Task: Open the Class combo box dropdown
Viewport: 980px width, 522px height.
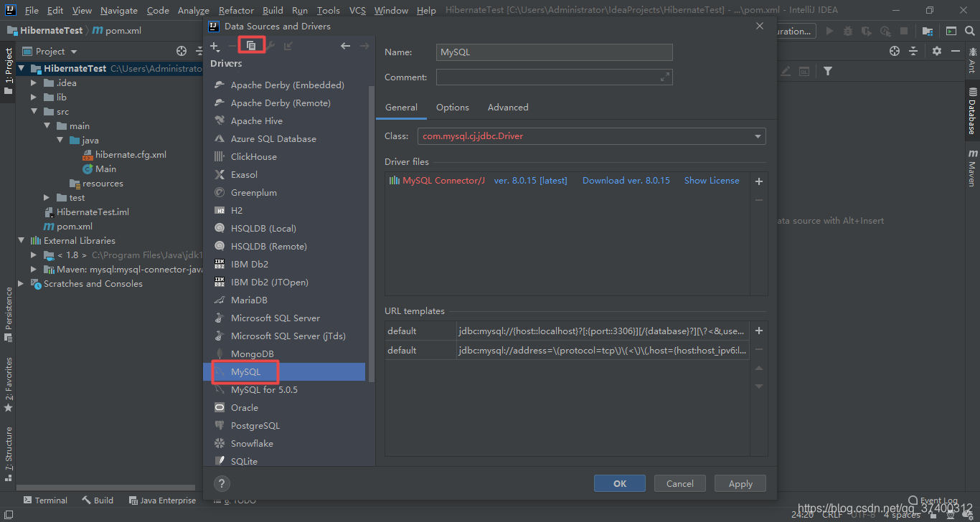Action: point(758,136)
